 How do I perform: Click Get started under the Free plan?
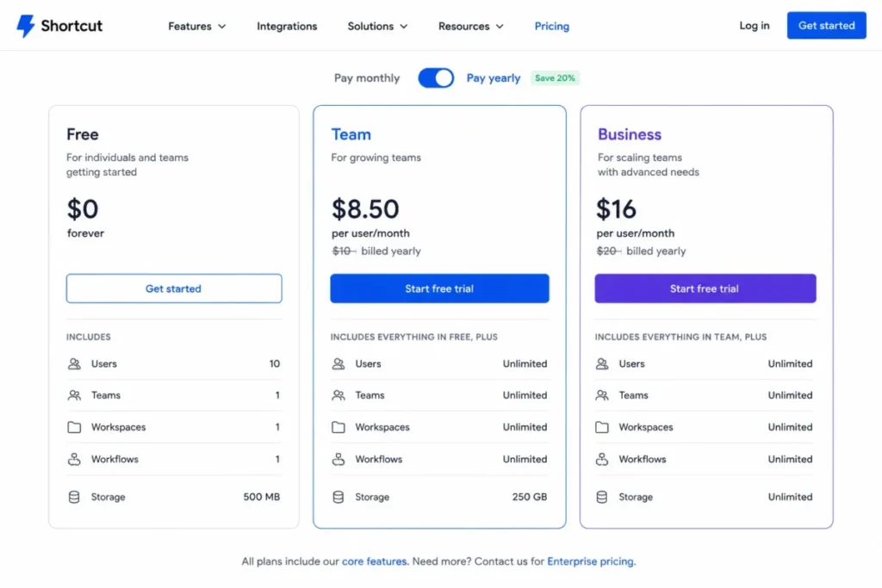tap(174, 288)
